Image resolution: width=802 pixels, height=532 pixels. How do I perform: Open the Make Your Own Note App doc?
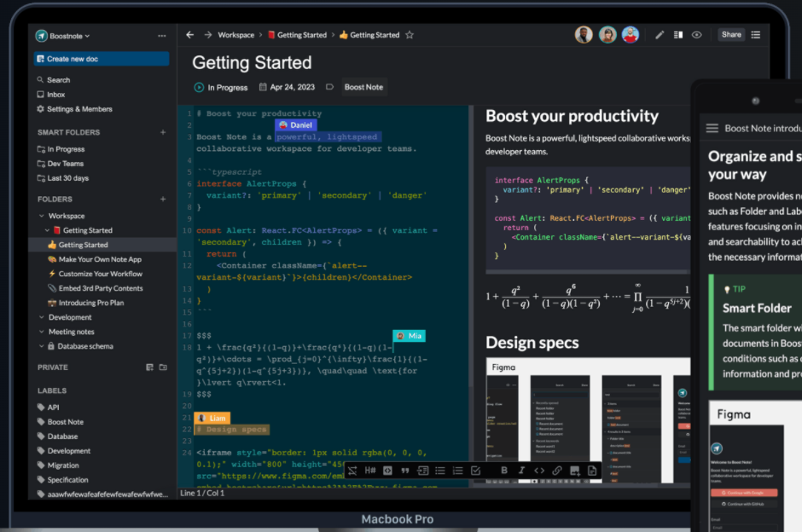pyautogui.click(x=95, y=260)
